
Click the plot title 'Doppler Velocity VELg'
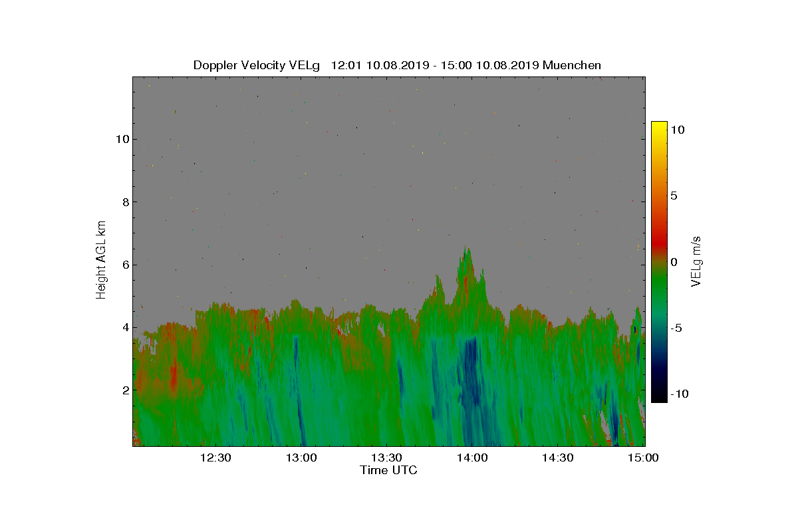tap(257, 65)
